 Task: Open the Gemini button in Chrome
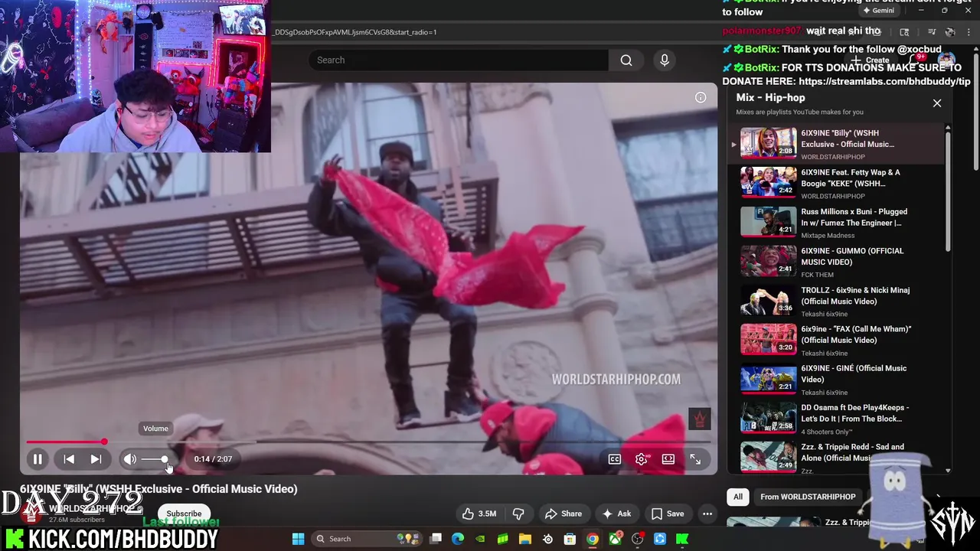(x=878, y=11)
